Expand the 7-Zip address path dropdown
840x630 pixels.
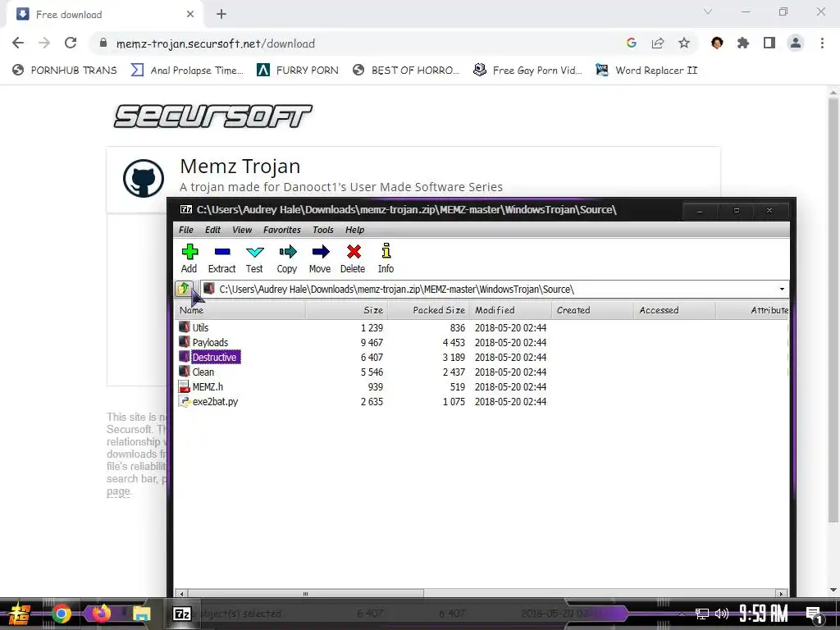(x=782, y=290)
